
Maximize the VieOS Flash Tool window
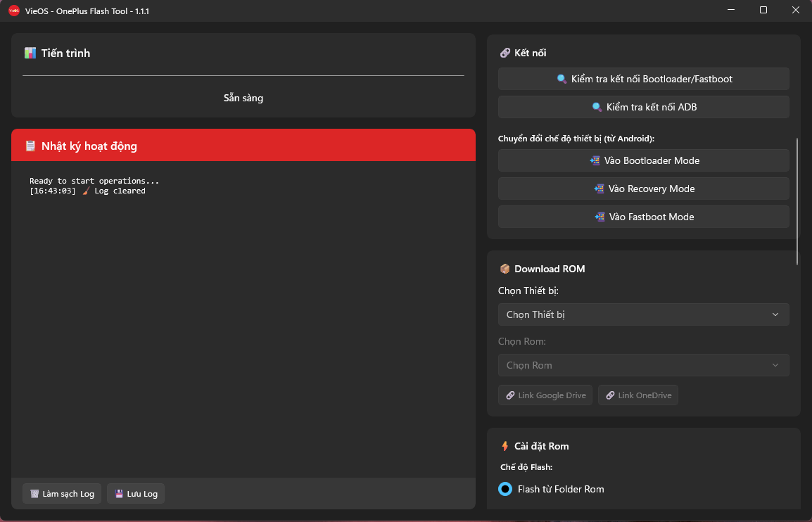[763, 11]
